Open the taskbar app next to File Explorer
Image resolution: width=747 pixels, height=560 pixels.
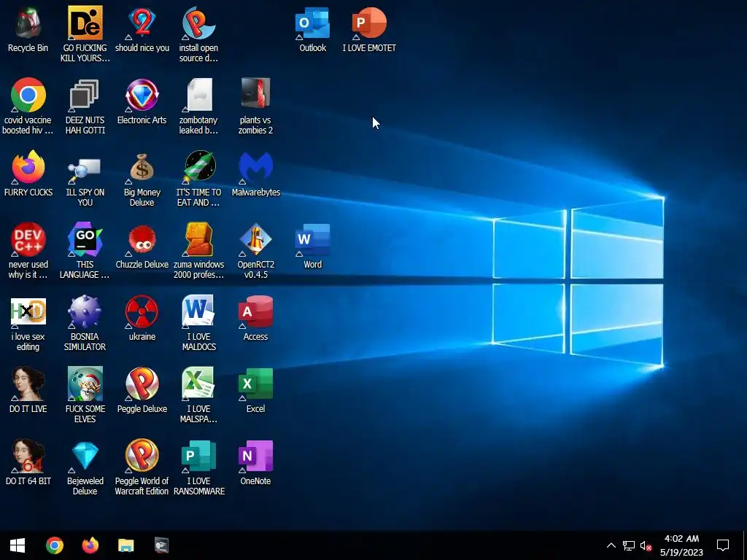pyautogui.click(x=161, y=545)
